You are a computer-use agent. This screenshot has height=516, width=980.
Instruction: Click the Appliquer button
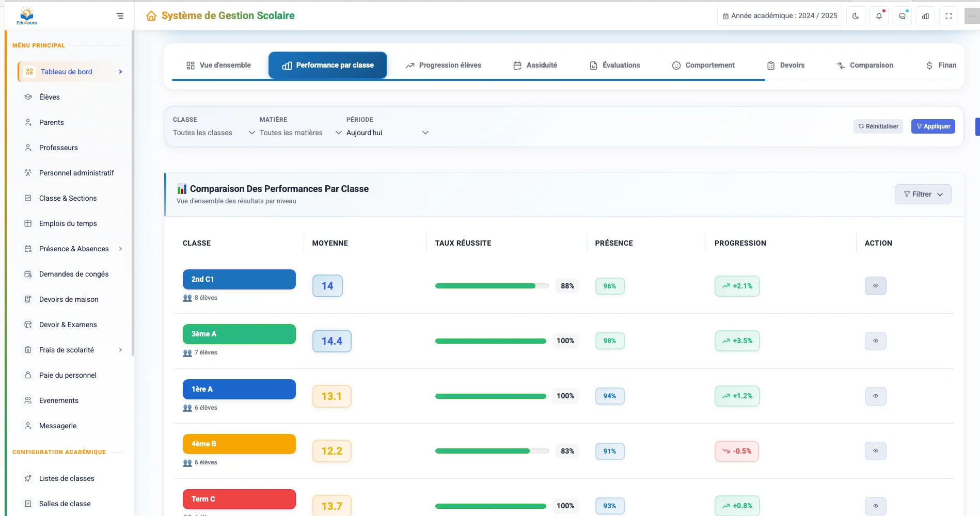pyautogui.click(x=932, y=126)
